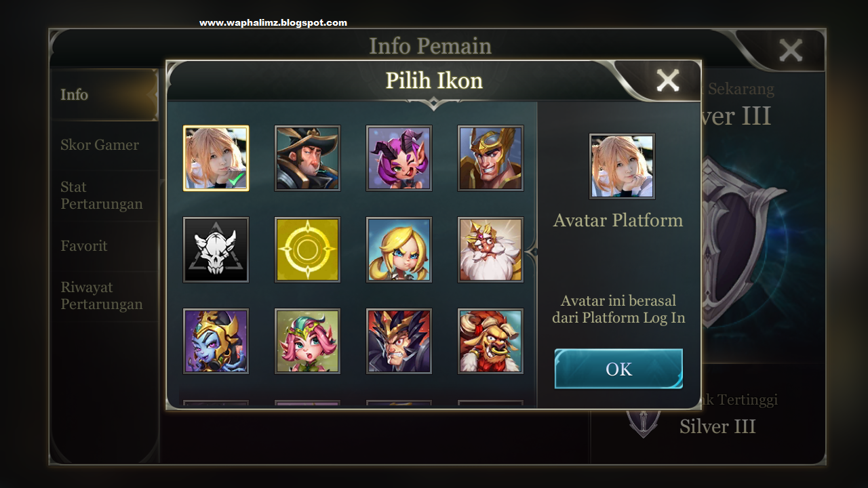Select the dark spiky-armored warrior icon
The height and width of the screenshot is (488, 868).
pyautogui.click(x=399, y=341)
